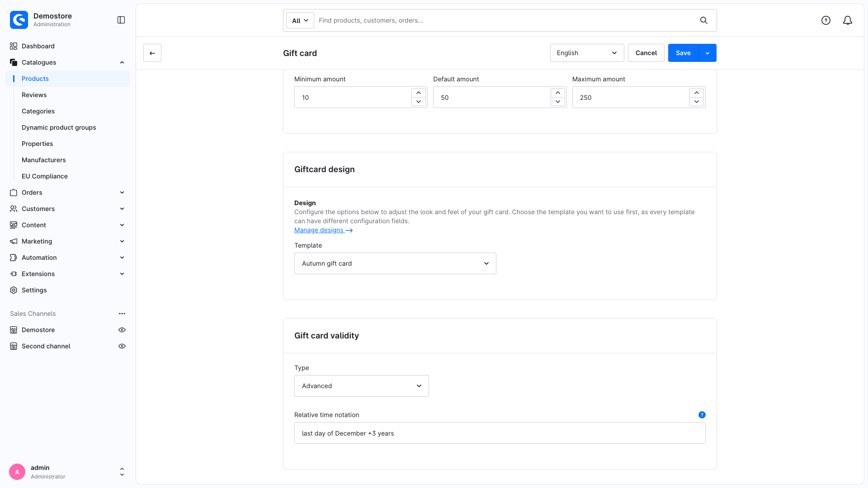868x488 pixels.
Task: Click the Dashboard icon in sidebar
Action: pyautogui.click(x=14, y=46)
